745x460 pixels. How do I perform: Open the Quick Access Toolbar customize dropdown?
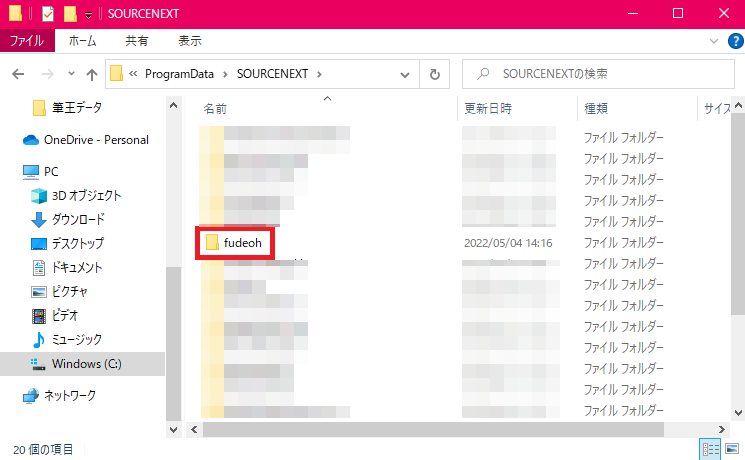(x=88, y=15)
